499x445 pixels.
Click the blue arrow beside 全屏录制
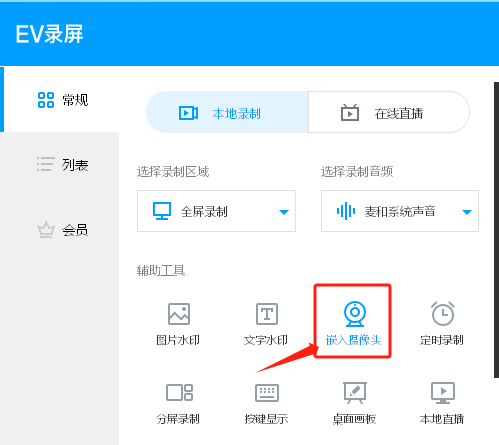[284, 212]
